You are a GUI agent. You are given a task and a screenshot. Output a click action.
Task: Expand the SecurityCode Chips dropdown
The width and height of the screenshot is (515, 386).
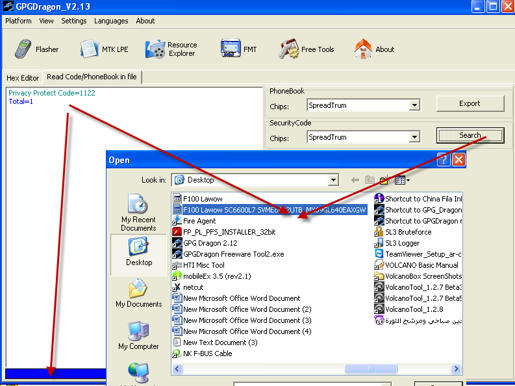(x=414, y=137)
